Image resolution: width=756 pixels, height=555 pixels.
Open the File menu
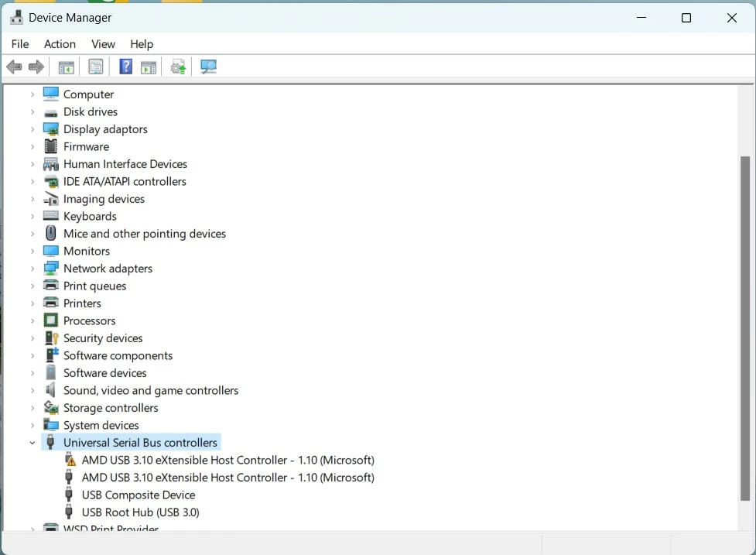(x=20, y=44)
